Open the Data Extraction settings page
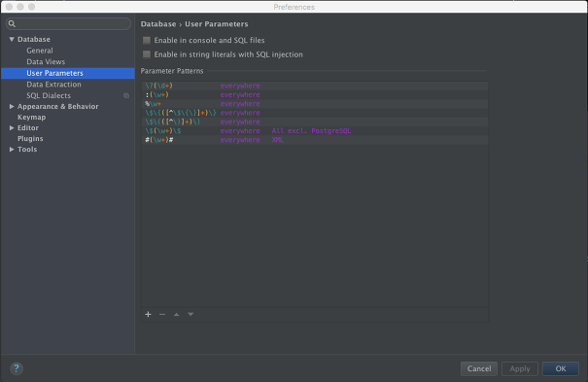 53,85
